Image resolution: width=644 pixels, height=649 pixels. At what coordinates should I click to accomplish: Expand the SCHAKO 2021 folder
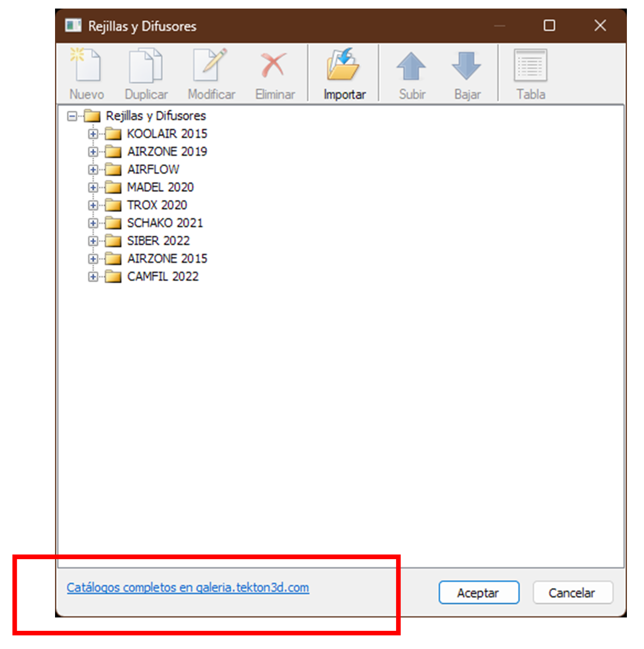tap(93, 223)
